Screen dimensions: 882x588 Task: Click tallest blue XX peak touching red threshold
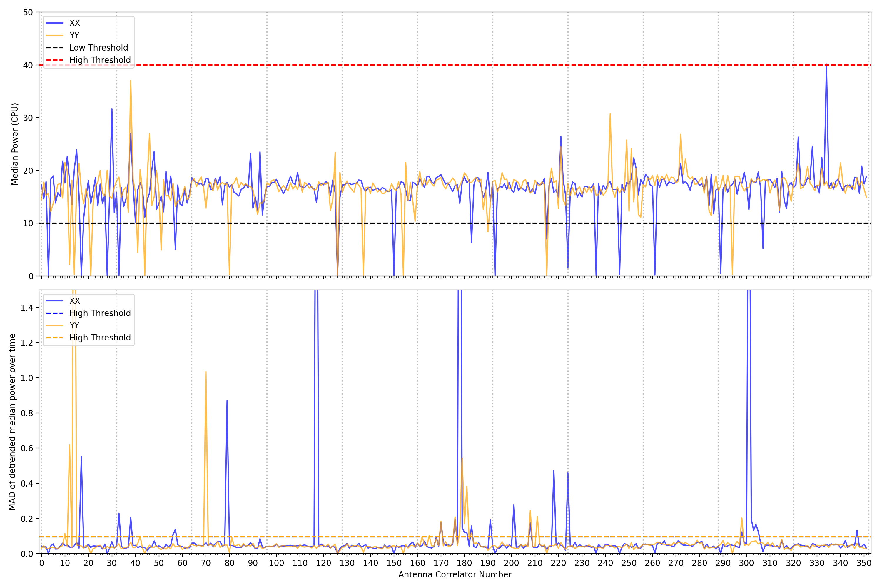pyautogui.click(x=826, y=66)
